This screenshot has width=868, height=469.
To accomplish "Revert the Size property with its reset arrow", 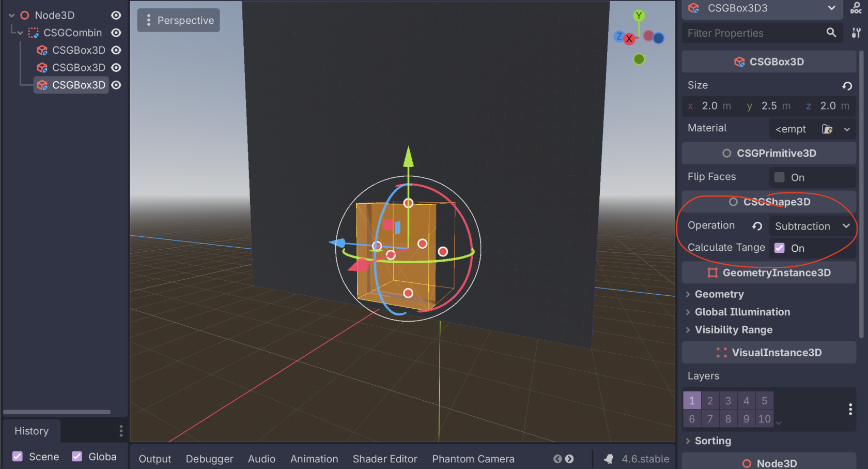I will click(847, 86).
